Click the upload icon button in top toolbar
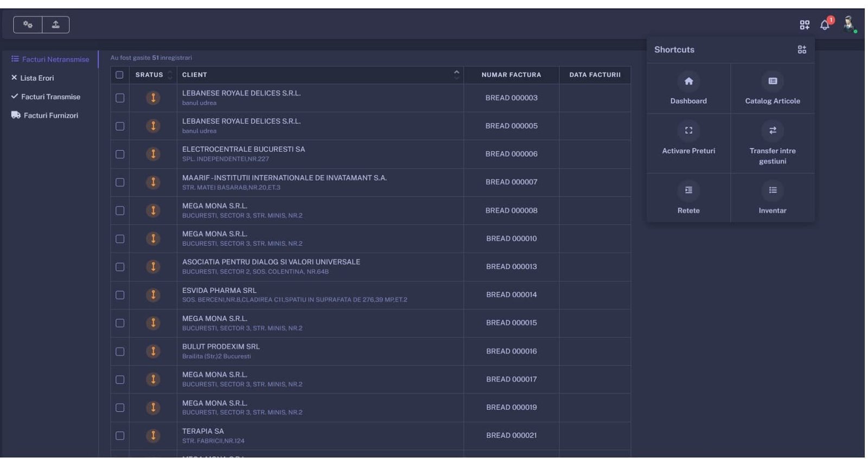This screenshot has height=459, width=868. 55,24
